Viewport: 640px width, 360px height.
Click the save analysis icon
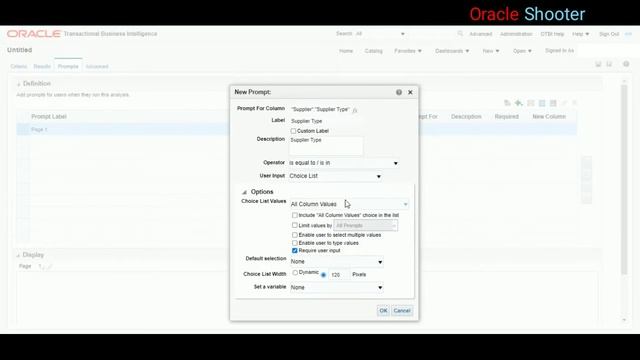point(598,64)
